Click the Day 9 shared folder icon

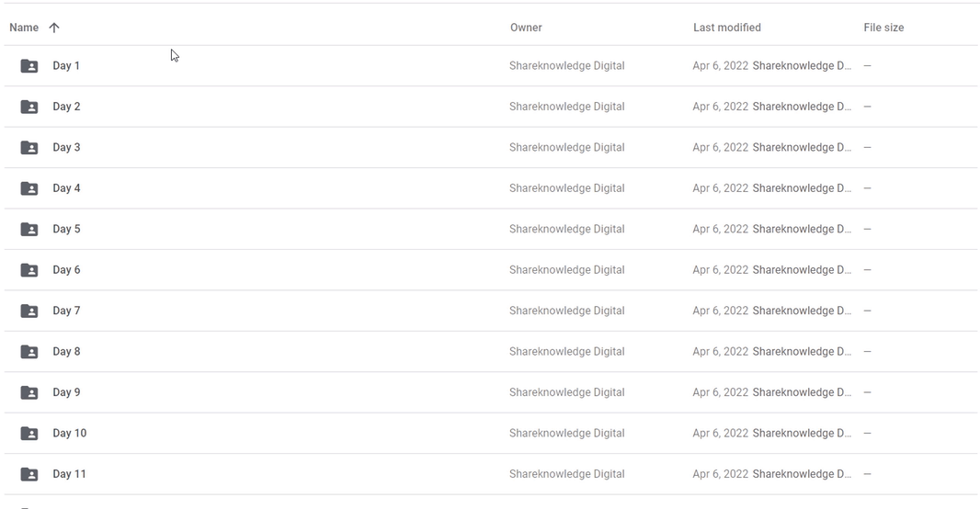(29, 392)
